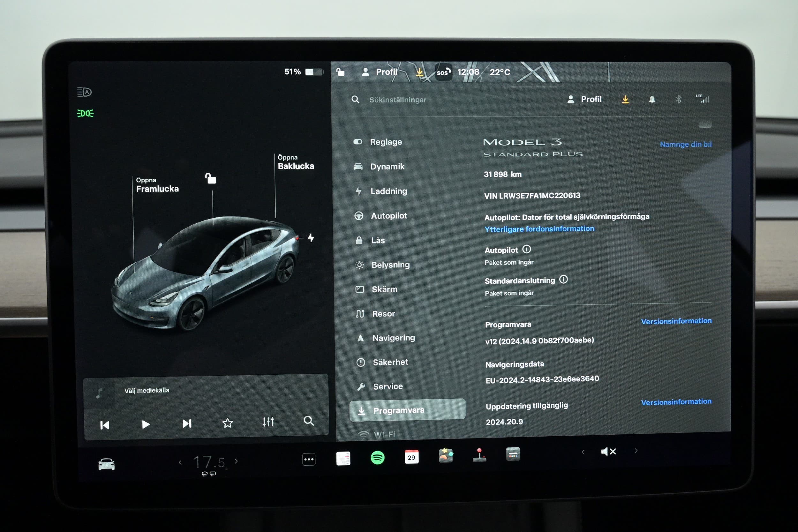Toggle the auto high beam icon
Image resolution: width=798 pixels, height=532 pixels.
pos(84,92)
